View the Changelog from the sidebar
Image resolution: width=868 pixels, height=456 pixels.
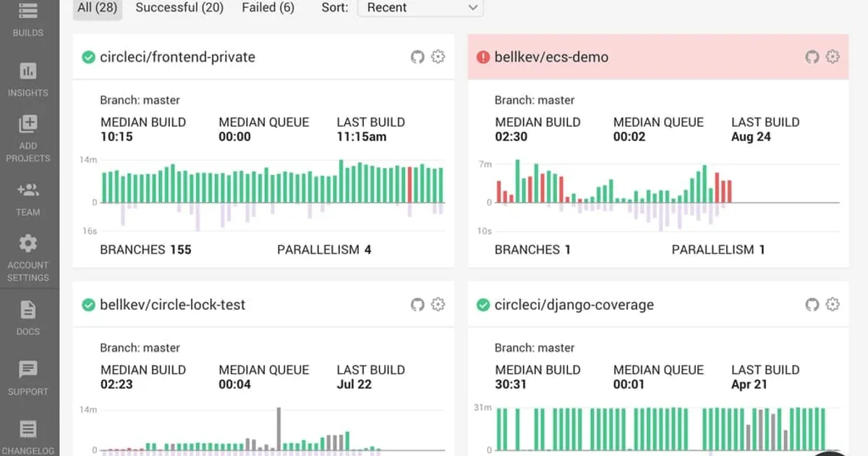pyautogui.click(x=28, y=434)
